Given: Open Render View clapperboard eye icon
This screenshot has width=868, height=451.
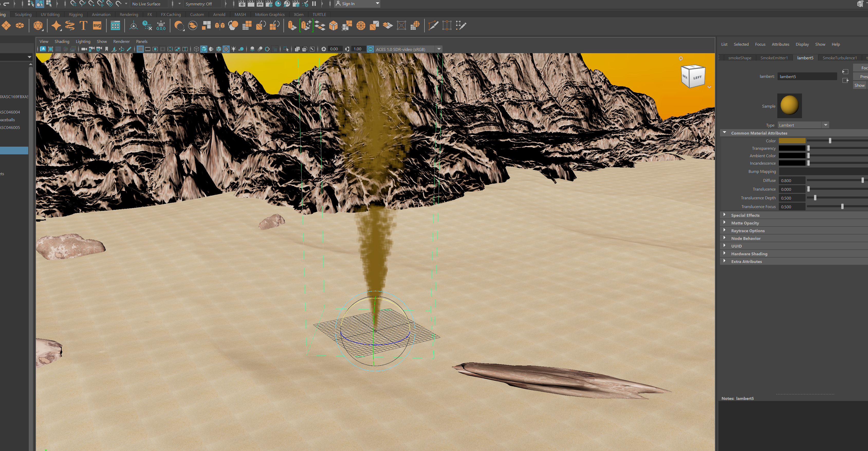Looking at the screenshot, I should coord(242,4).
